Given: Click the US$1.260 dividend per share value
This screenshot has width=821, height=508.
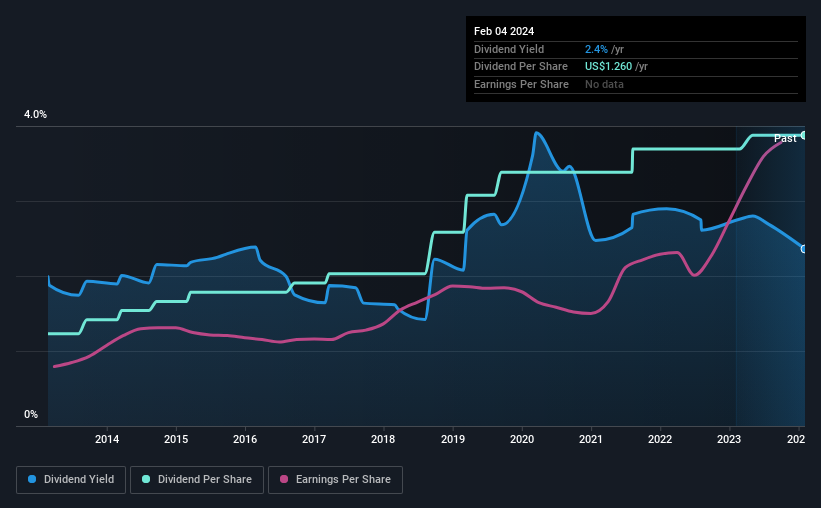Looking at the screenshot, I should pyautogui.click(x=608, y=67).
